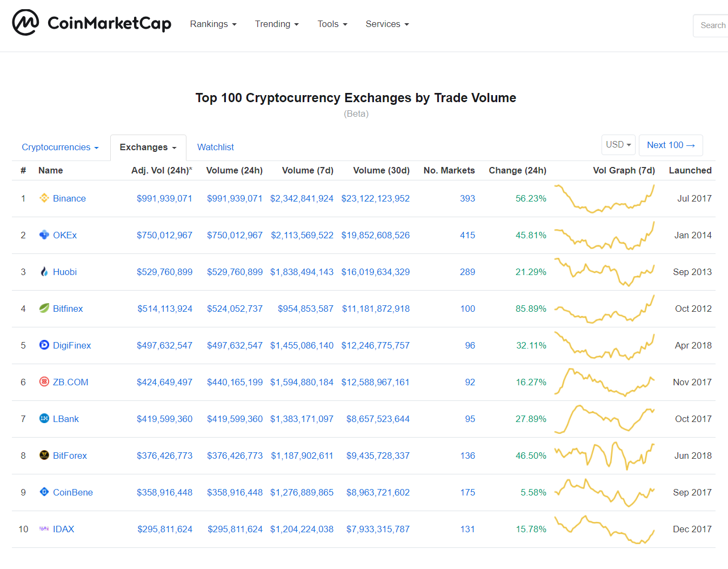Click the ZB.COM red logo icon
The width and height of the screenshot is (728, 569).
(x=44, y=382)
